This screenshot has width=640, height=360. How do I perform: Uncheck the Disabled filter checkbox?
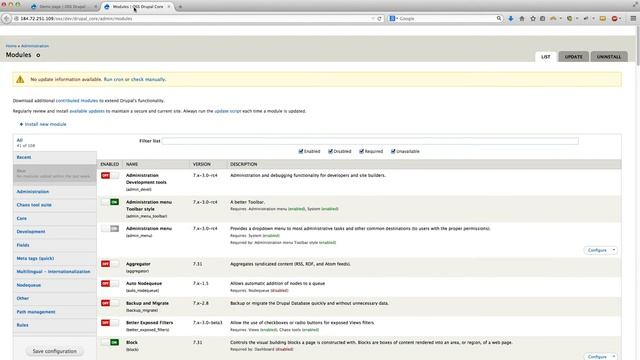(x=330, y=151)
